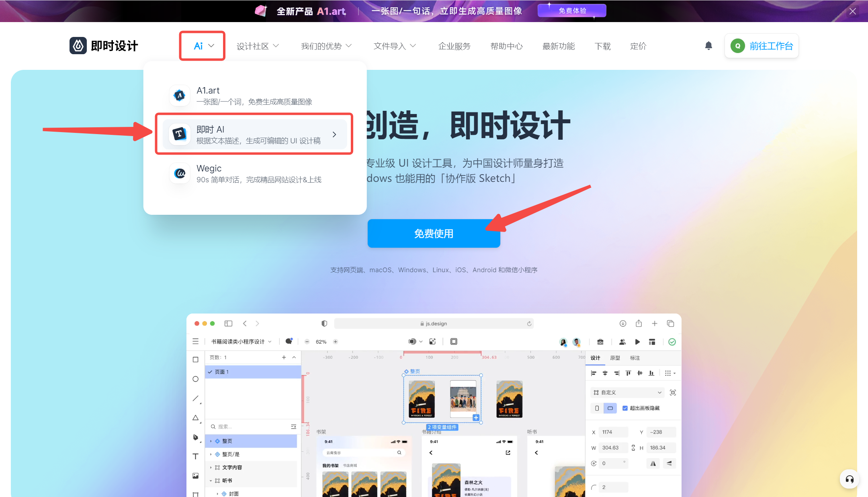Open the 最新功能 link
This screenshot has height=497, width=868.
(559, 46)
